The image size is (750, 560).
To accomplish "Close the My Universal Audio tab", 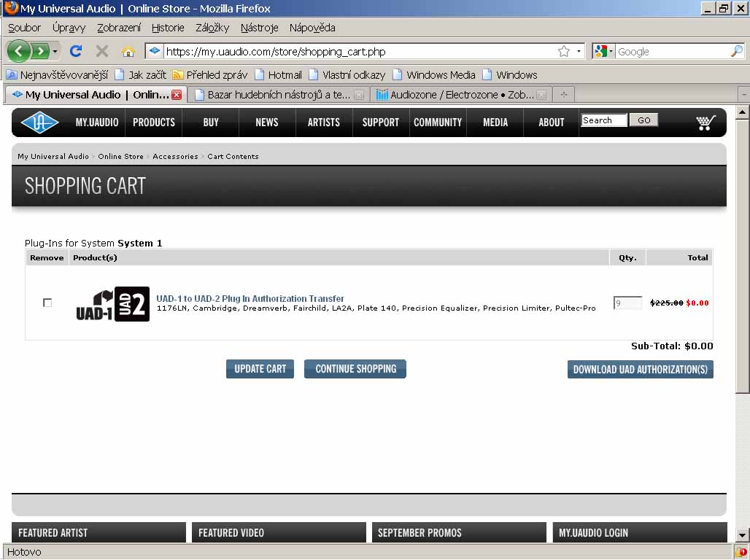I will click(177, 95).
